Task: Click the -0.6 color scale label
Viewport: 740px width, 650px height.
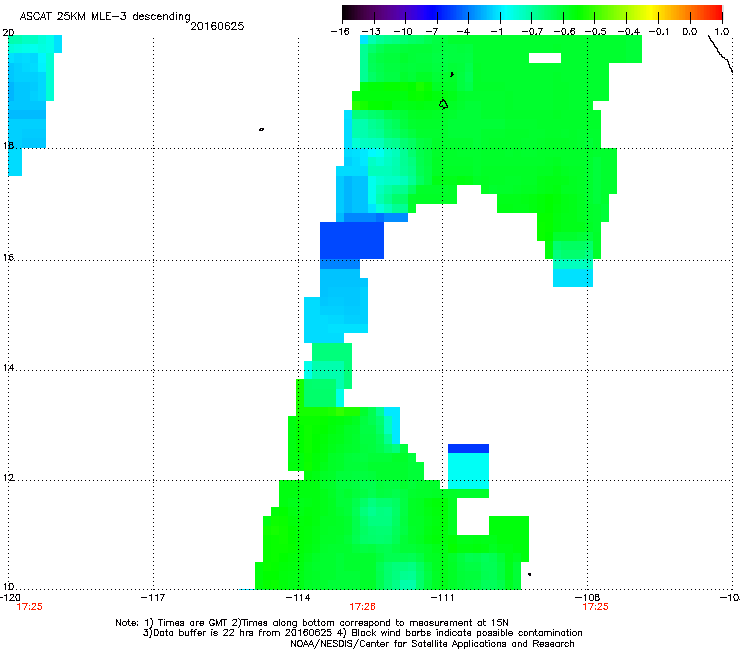Action: (x=564, y=32)
